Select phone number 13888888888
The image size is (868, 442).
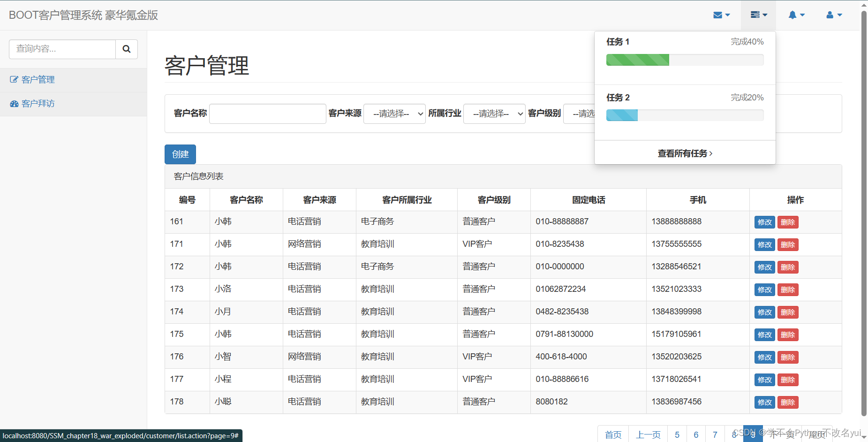[x=677, y=221]
